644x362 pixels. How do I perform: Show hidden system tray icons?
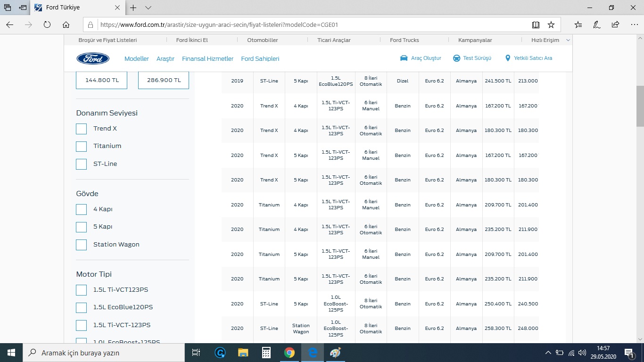tap(548, 353)
